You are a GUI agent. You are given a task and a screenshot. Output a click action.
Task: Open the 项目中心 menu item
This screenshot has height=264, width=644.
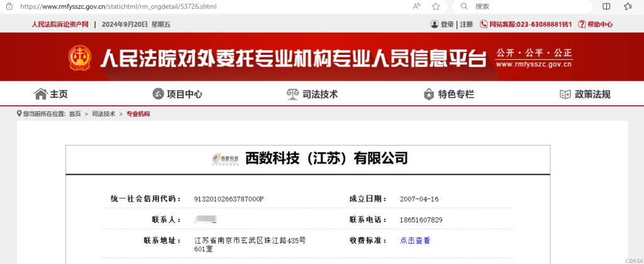coord(184,94)
